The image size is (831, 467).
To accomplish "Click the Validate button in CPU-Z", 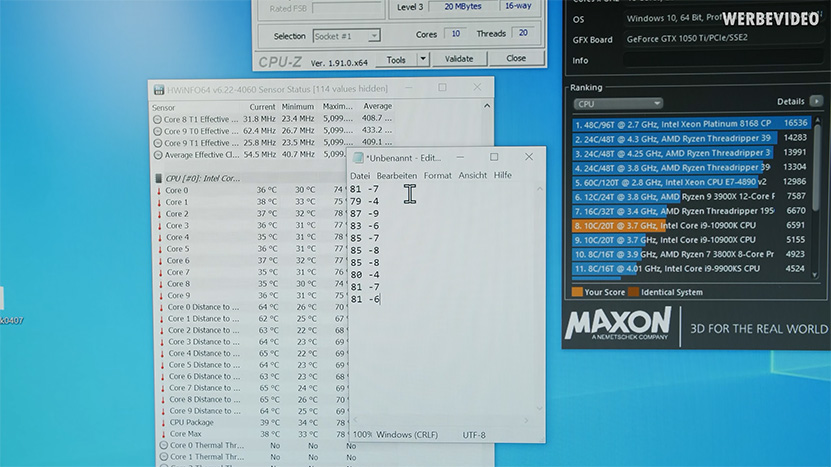I will (459, 59).
